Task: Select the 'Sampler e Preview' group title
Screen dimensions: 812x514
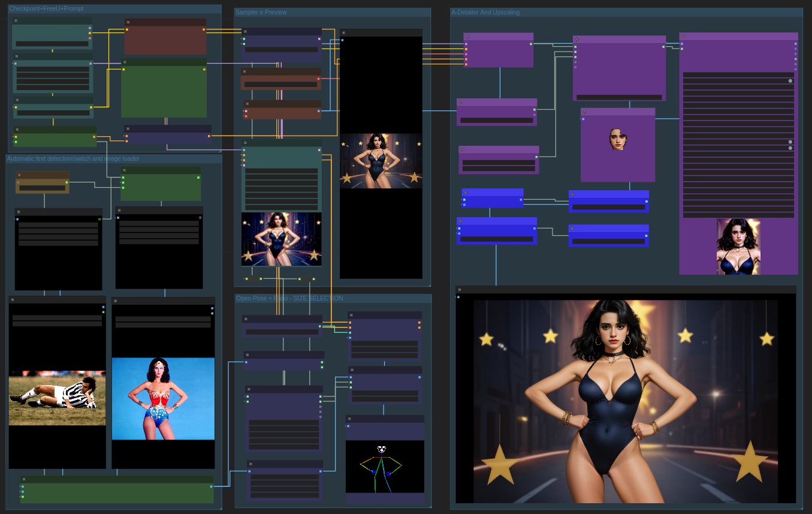Action: [x=261, y=13]
